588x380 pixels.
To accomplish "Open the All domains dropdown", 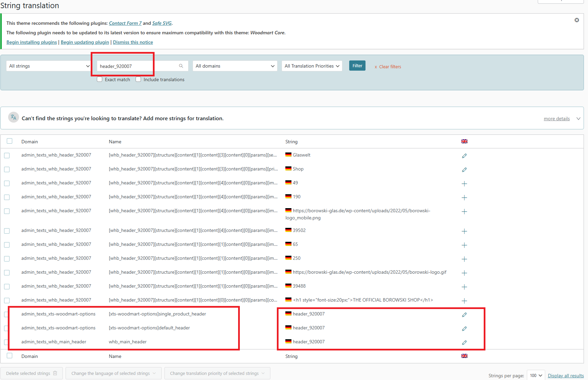I will coord(235,66).
